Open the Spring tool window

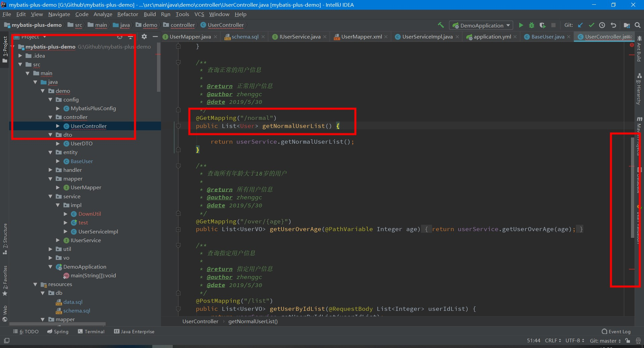pyautogui.click(x=58, y=332)
